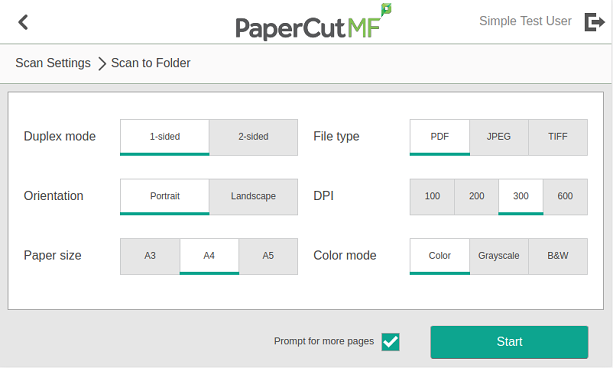The width and height of the screenshot is (613, 368).
Task: Click the Simple Test User name
Action: pos(525,21)
